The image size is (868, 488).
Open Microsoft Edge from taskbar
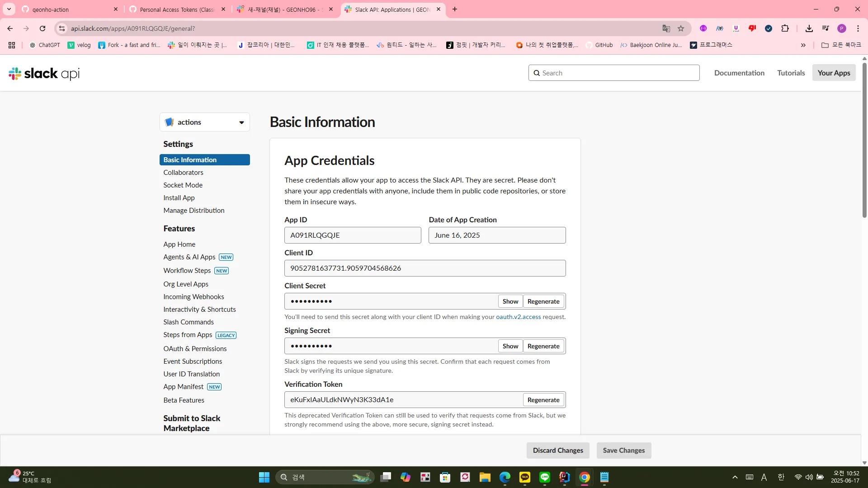[x=505, y=477]
